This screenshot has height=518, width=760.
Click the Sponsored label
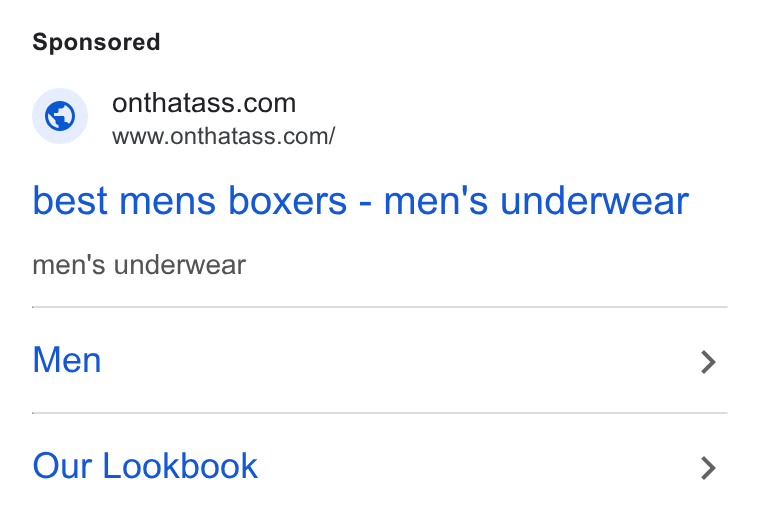[96, 42]
